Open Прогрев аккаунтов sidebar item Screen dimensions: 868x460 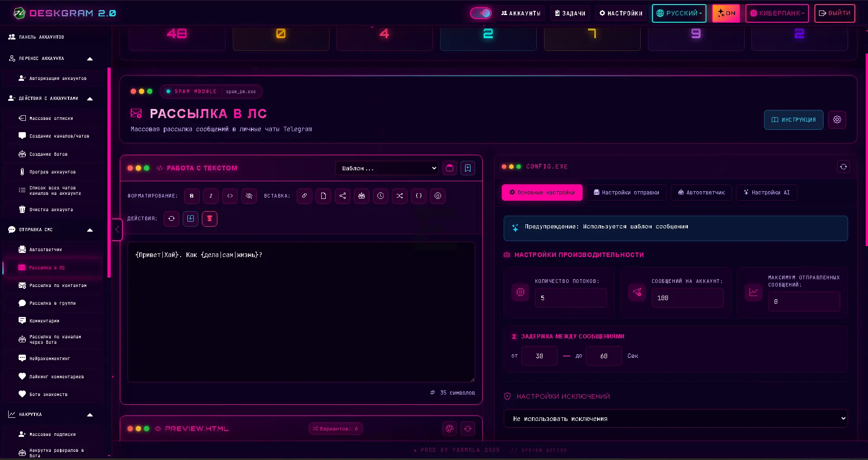(x=53, y=172)
